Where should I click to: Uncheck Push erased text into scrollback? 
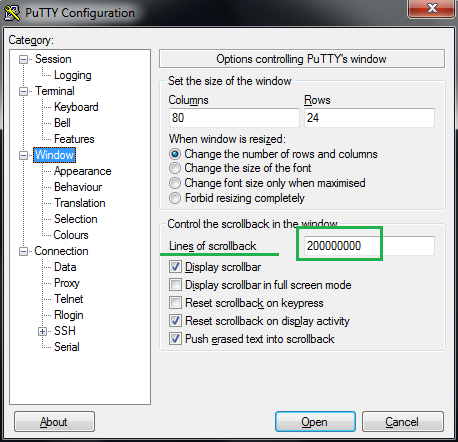pos(175,339)
